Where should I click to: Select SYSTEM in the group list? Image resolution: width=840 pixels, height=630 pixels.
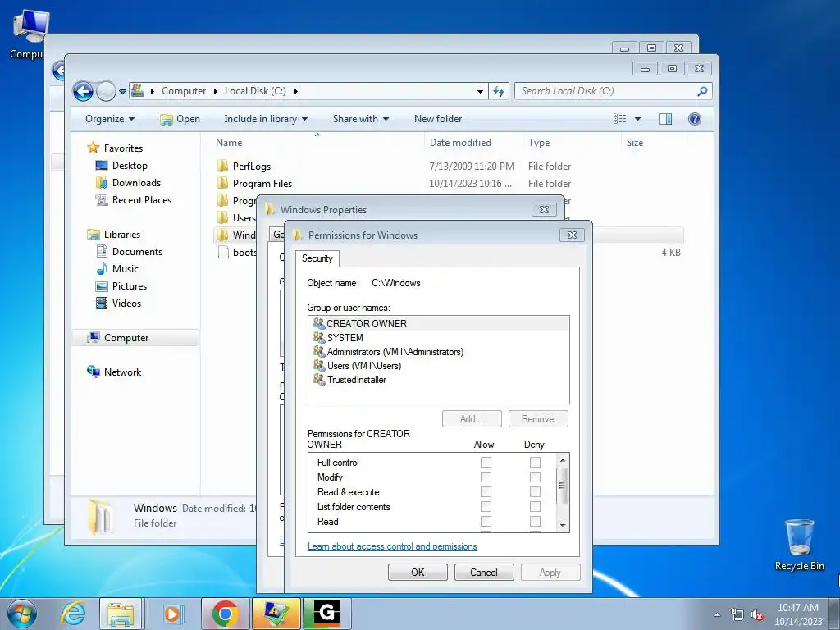[345, 337]
